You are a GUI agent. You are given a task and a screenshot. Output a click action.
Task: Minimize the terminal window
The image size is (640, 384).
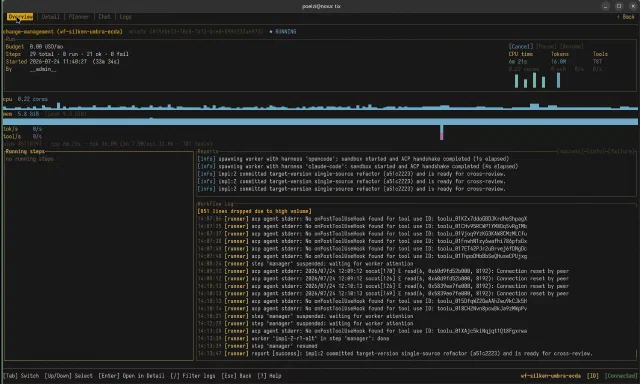click(x=605, y=6)
